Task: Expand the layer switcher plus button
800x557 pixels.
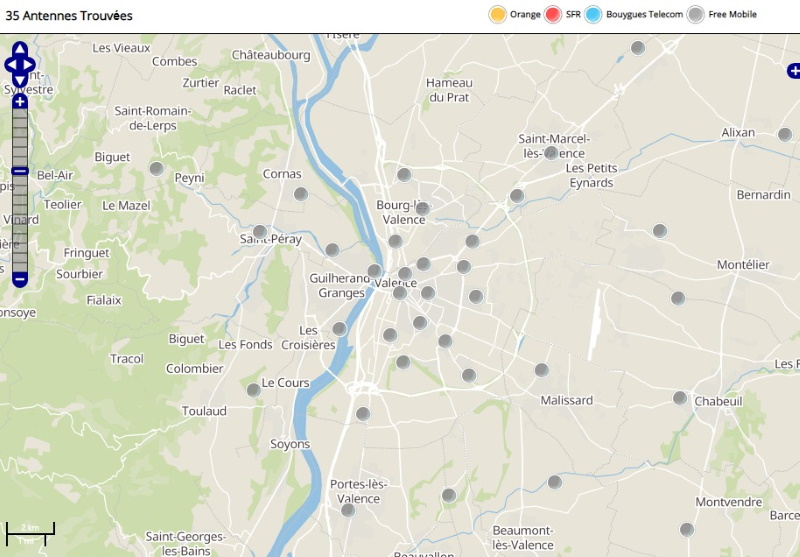Action: (793, 71)
